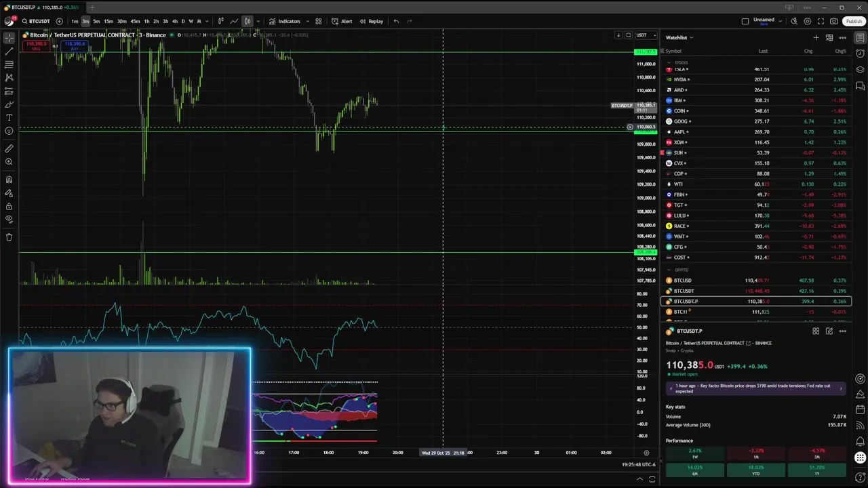
Task: Collapse the CRYPTO watchlist section
Action: [x=669, y=270]
